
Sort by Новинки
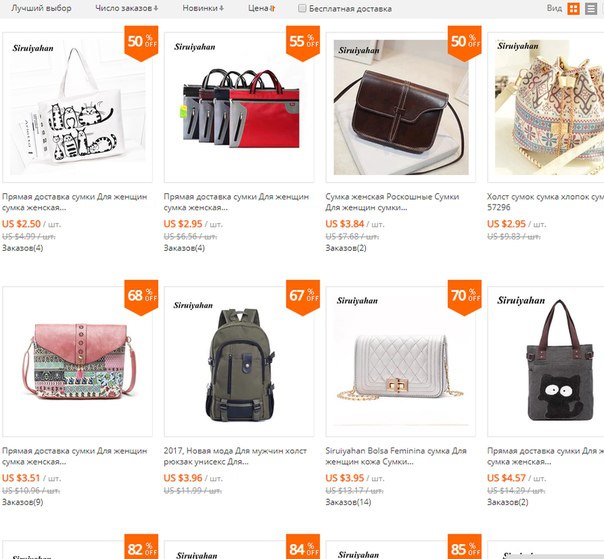(x=203, y=8)
